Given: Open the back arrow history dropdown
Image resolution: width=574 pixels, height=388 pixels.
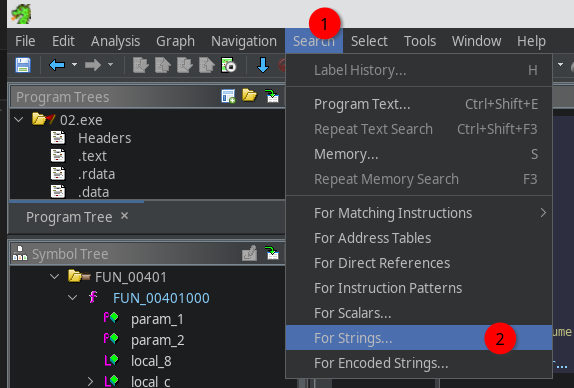Looking at the screenshot, I should click(74, 65).
